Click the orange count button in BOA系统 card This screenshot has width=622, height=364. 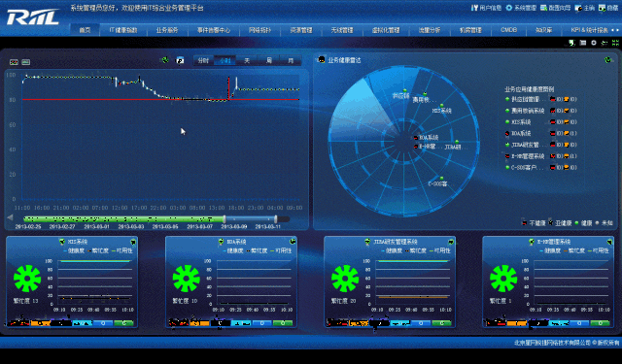point(199,323)
